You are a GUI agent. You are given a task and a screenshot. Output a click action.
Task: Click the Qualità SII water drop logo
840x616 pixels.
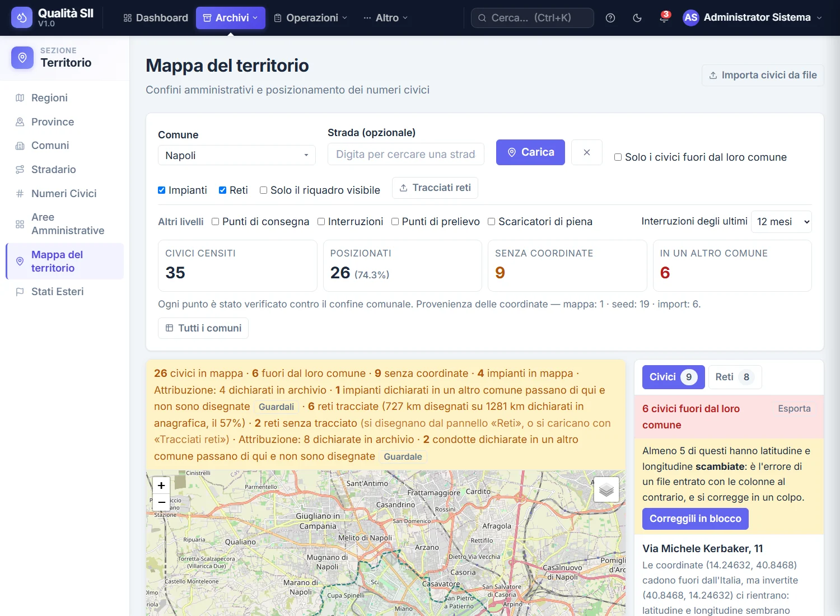point(22,17)
